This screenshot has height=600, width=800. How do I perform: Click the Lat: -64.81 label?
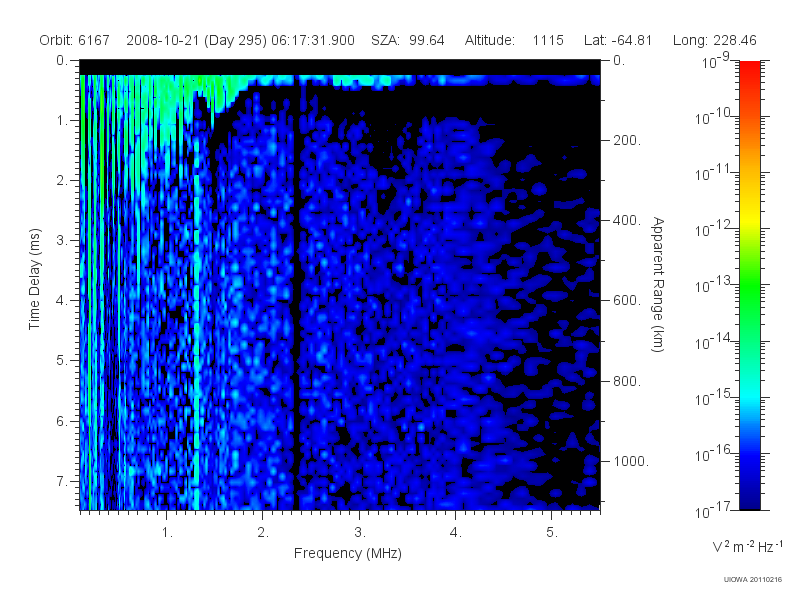click(x=618, y=40)
